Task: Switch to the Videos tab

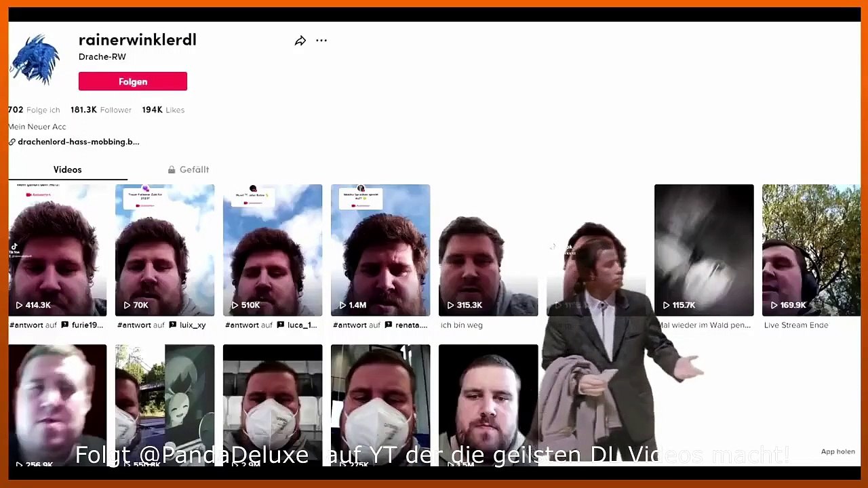Action: pos(67,169)
